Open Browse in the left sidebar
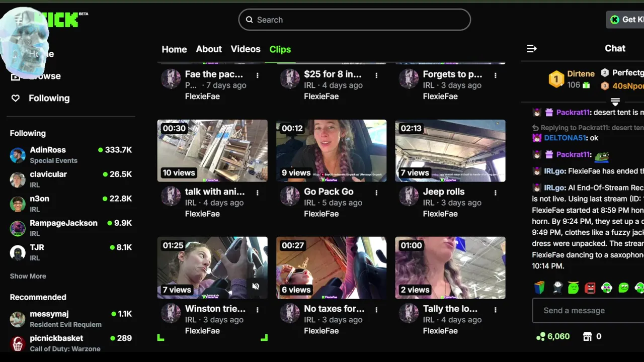Viewport: 644px width, 362px height. tap(44, 76)
